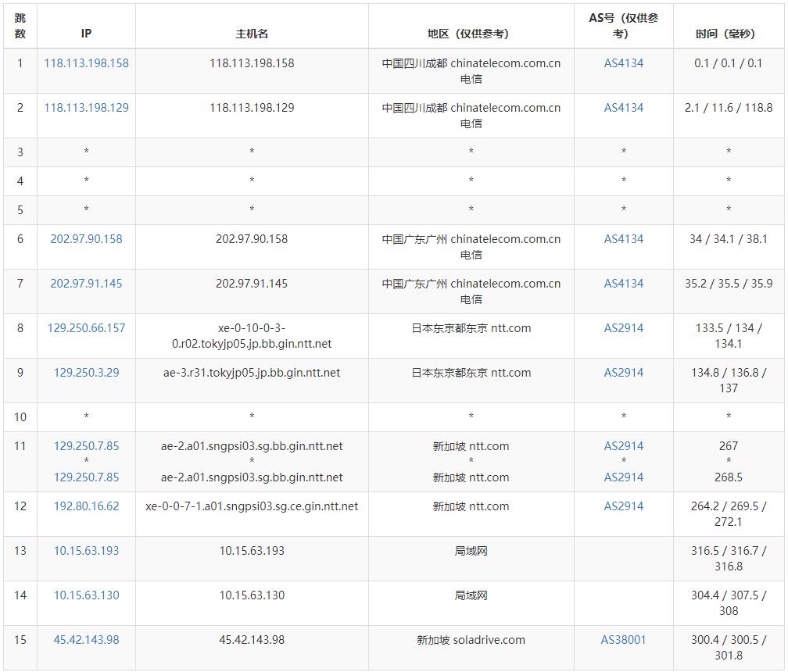Select the time value 34 / 34.1 / 38.1

(x=729, y=239)
